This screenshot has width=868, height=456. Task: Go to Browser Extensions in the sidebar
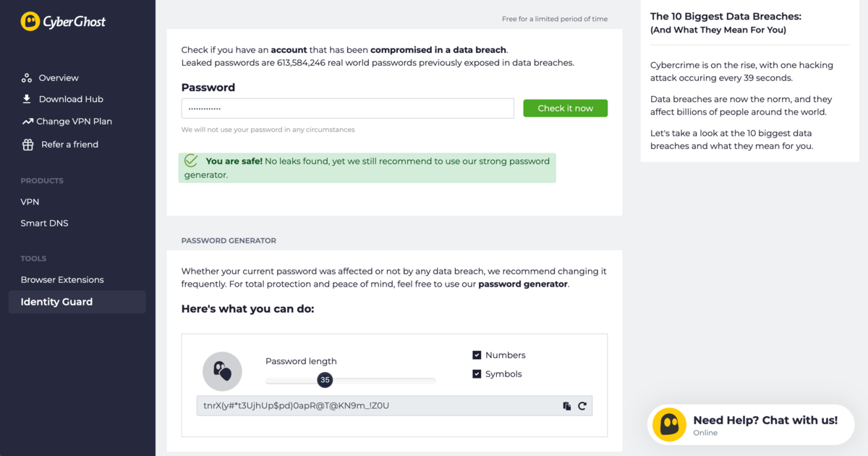click(62, 280)
